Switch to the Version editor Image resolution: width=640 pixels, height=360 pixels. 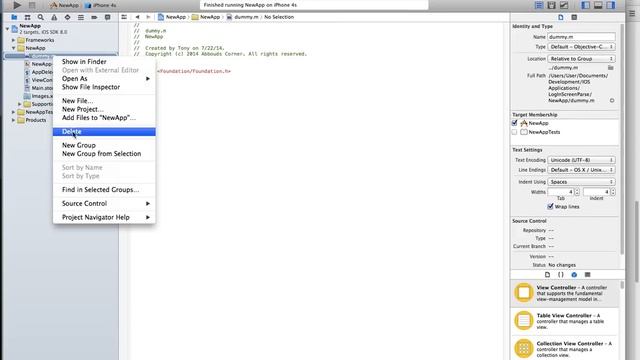564,5
